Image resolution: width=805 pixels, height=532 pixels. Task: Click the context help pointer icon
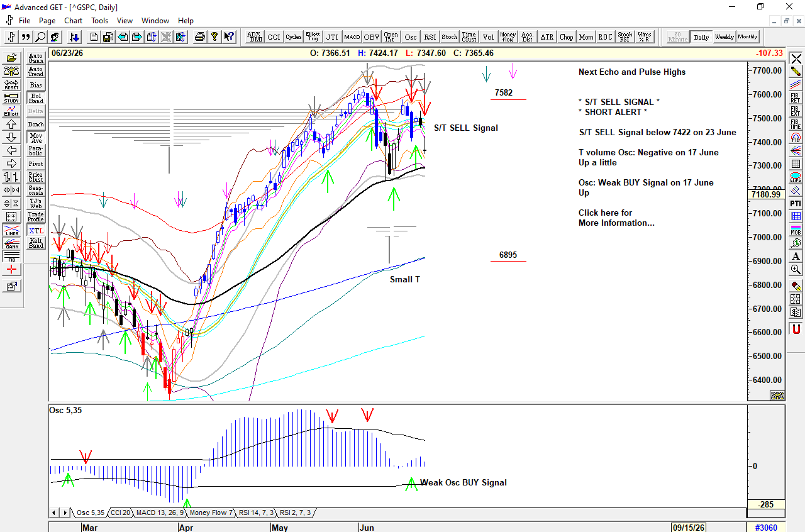(x=230, y=37)
